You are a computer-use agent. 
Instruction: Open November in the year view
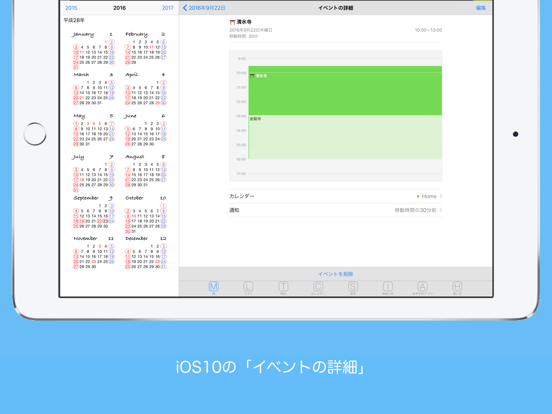[93, 252]
